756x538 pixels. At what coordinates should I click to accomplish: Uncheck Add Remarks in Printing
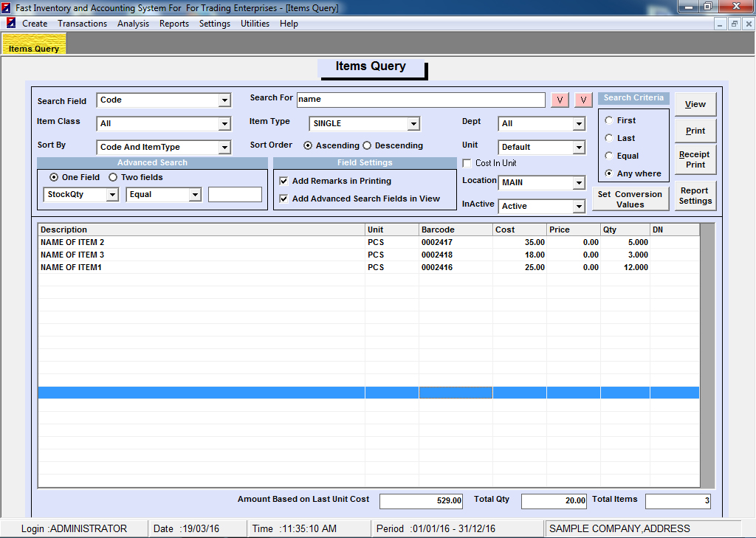(x=283, y=181)
